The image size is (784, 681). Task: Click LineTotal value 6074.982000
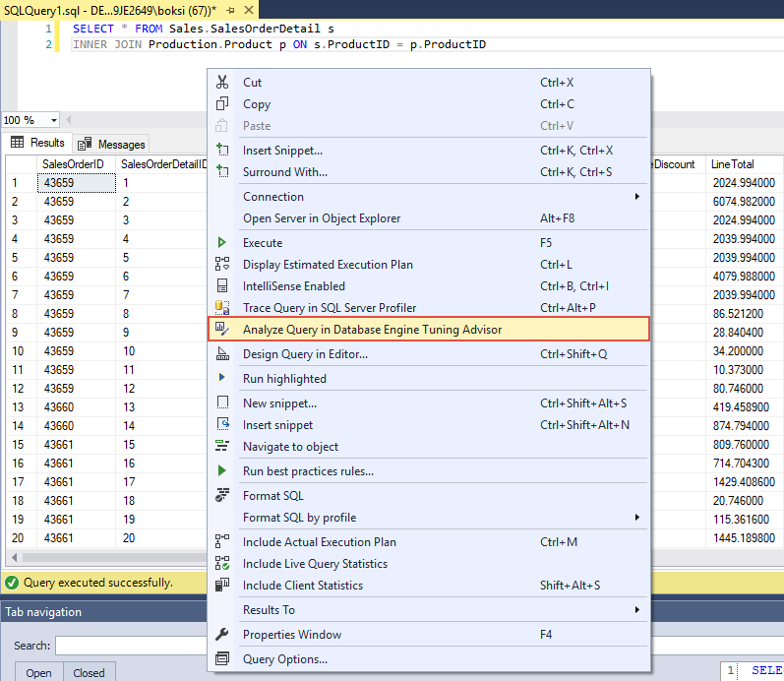tap(744, 201)
